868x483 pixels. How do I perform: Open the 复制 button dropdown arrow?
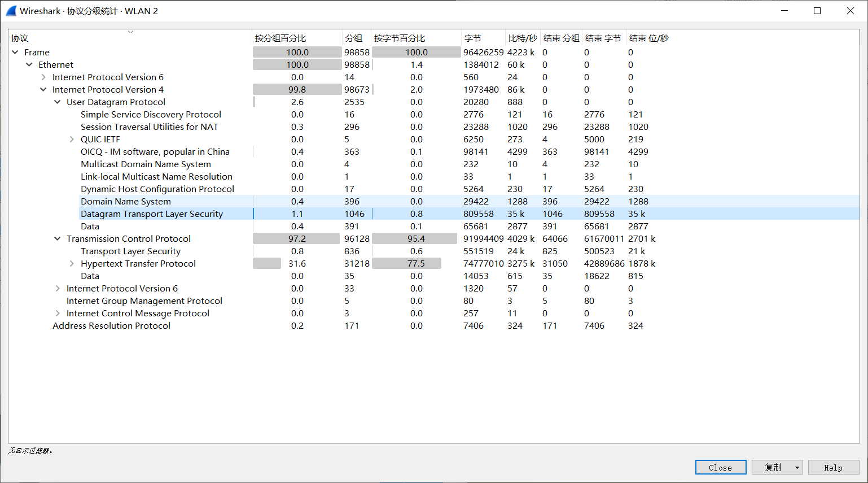tap(797, 467)
